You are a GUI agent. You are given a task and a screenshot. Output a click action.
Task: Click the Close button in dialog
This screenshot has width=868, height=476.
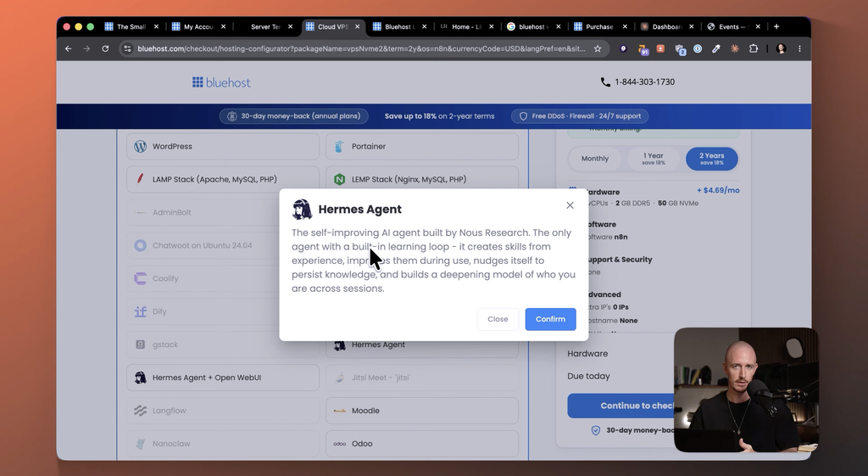pos(498,319)
